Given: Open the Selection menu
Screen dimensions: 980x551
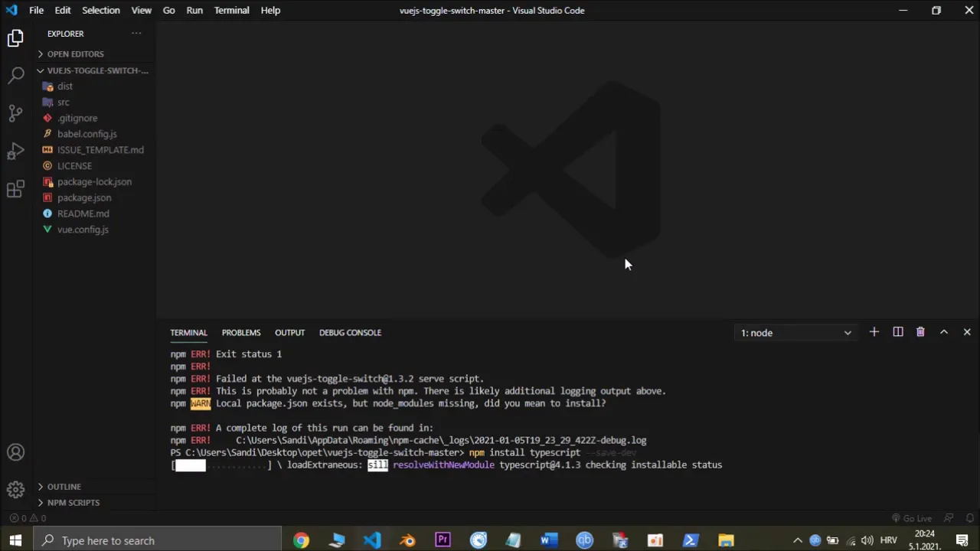Looking at the screenshot, I should [101, 10].
